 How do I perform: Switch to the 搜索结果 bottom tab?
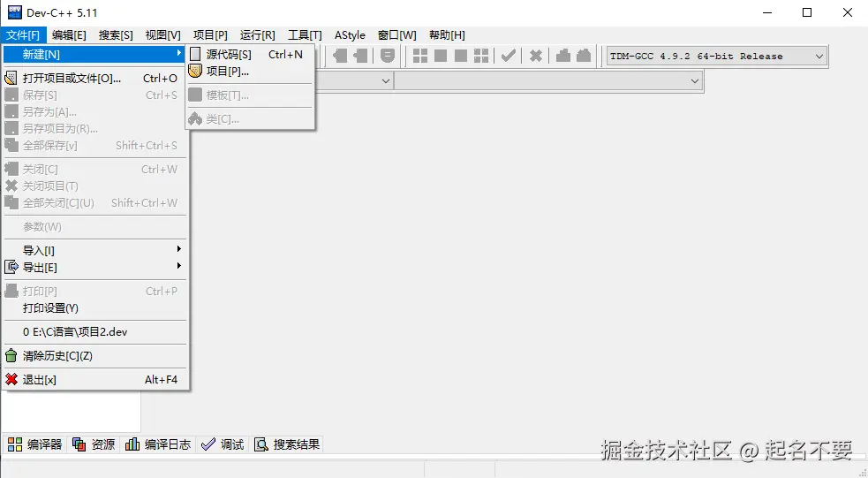(287, 444)
